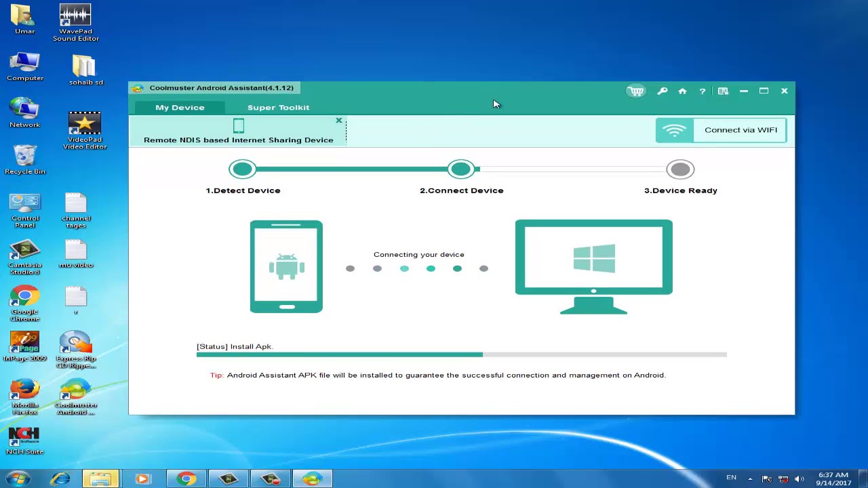868x488 pixels.
Task: Close the Remote NDIS device tab
Action: pyautogui.click(x=339, y=121)
